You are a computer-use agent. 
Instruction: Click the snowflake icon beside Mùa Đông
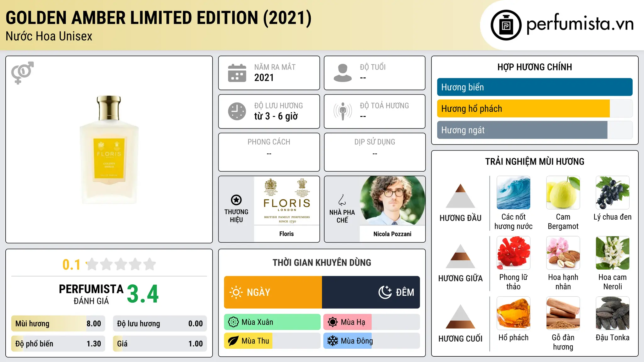333,341
